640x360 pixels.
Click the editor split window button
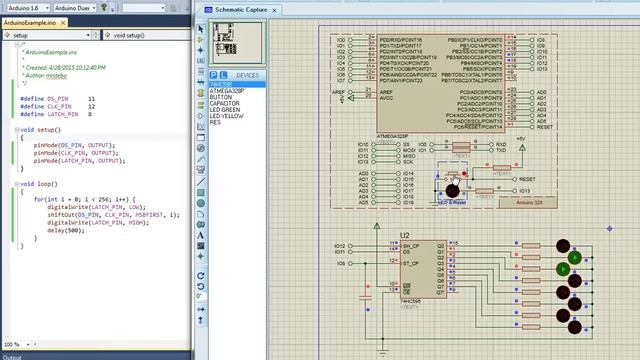(x=96, y=36)
